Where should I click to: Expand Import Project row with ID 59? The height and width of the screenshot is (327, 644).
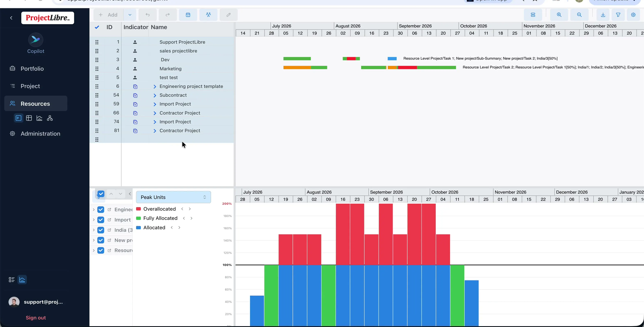[155, 104]
